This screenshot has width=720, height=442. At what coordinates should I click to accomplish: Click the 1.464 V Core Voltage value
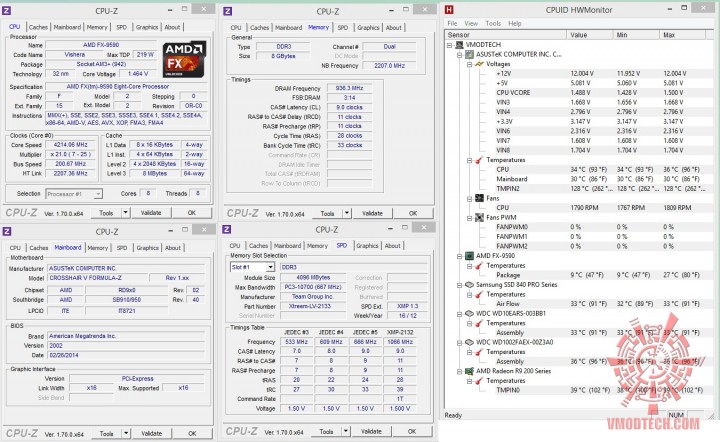pyautogui.click(x=138, y=73)
